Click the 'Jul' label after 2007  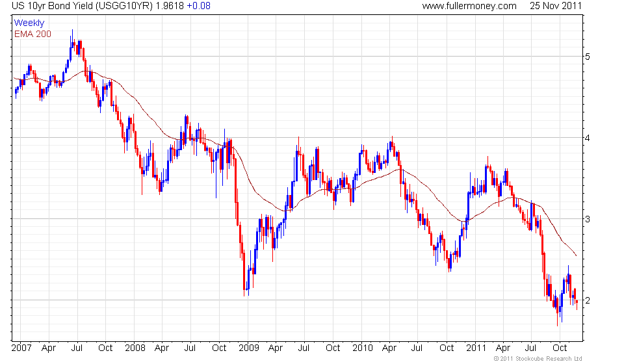pos(77,348)
